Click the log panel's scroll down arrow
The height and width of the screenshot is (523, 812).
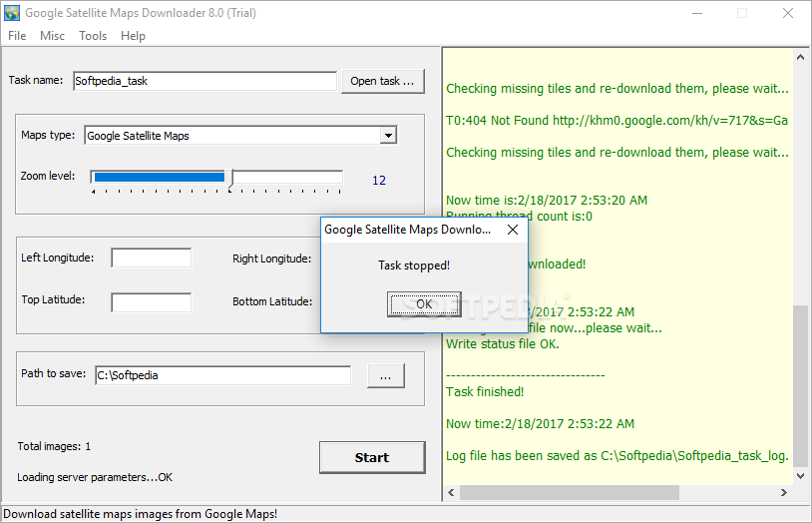(801, 475)
